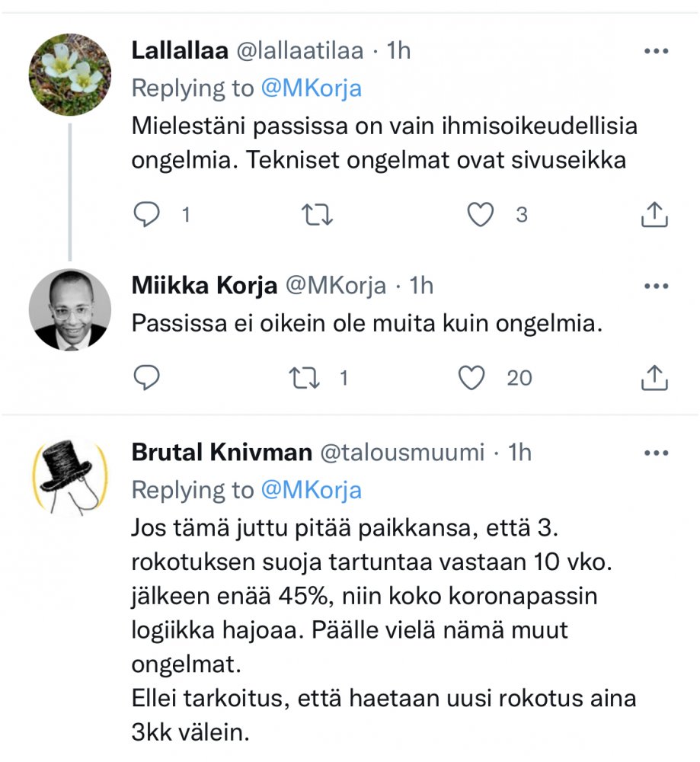Open more options on Brutal Knivman's tweet

coord(656,453)
